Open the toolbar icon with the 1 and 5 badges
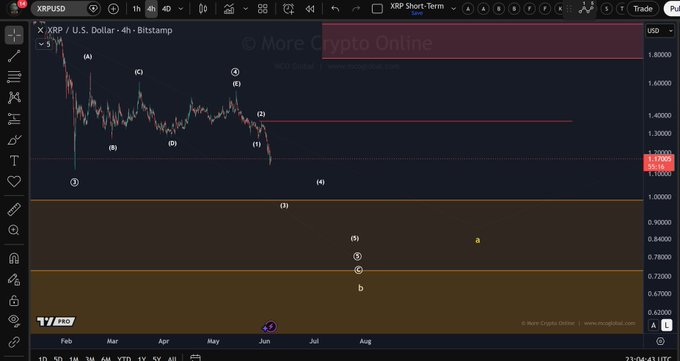Image resolution: width=680 pixels, height=361 pixels. coord(586,8)
